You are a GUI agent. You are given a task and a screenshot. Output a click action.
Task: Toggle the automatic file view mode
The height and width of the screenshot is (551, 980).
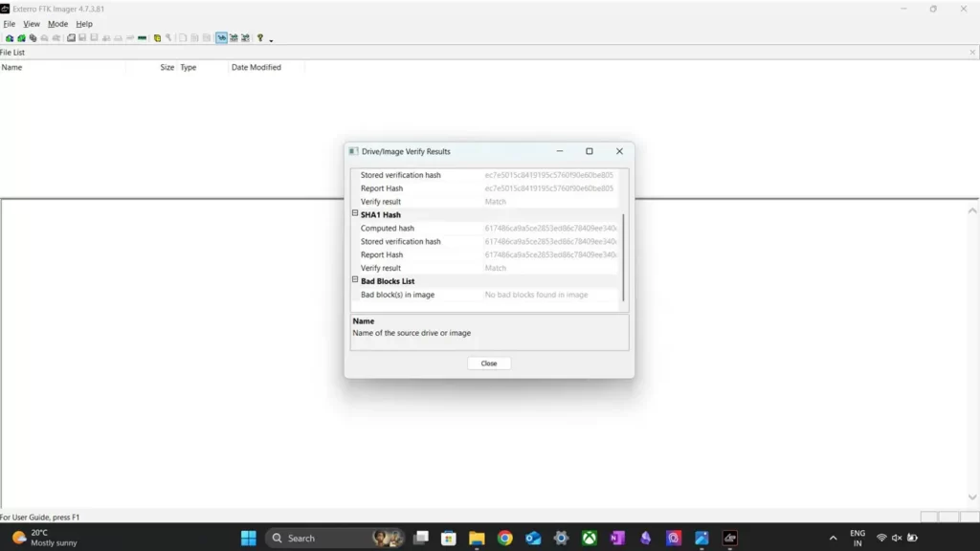point(221,38)
